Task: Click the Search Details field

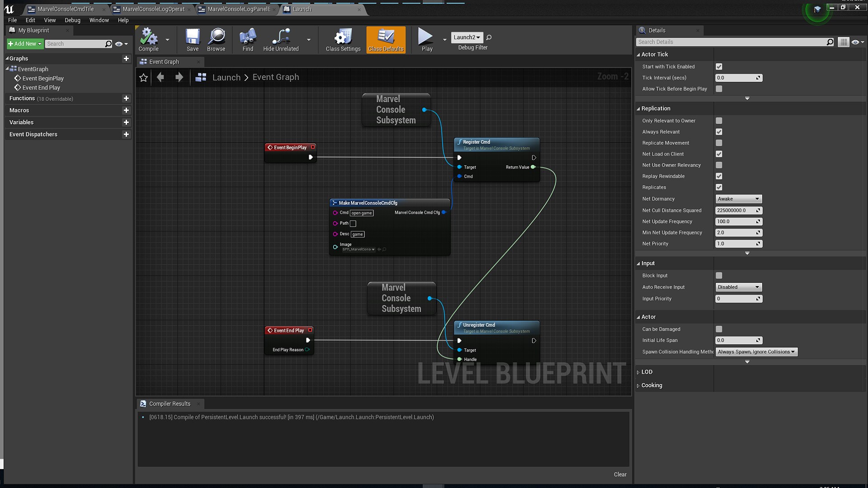Action: pyautogui.click(x=732, y=42)
